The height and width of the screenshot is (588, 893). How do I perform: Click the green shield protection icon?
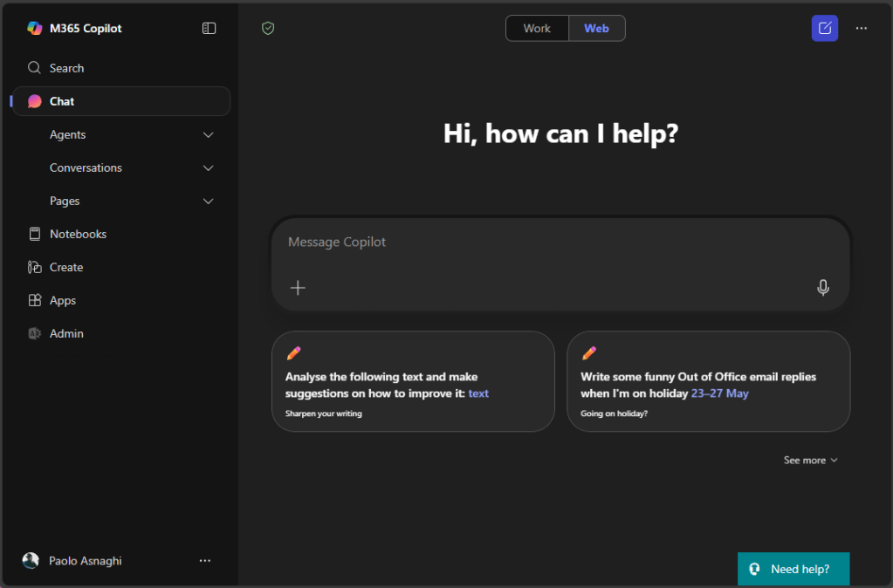pyautogui.click(x=268, y=28)
